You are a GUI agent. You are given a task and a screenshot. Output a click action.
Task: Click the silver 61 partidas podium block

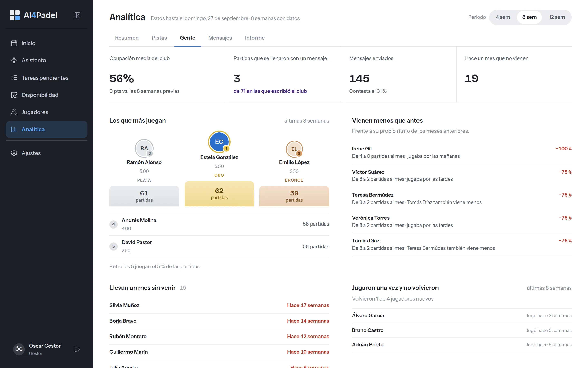point(144,196)
